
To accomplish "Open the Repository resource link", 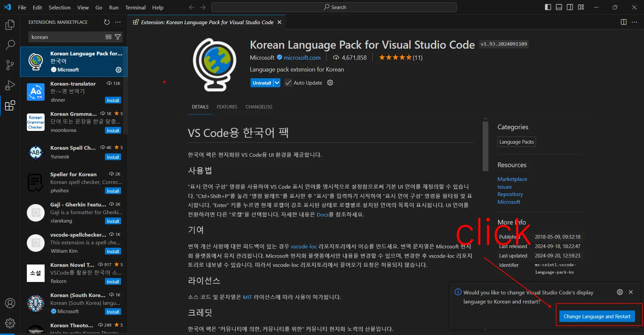I will pyautogui.click(x=510, y=194).
